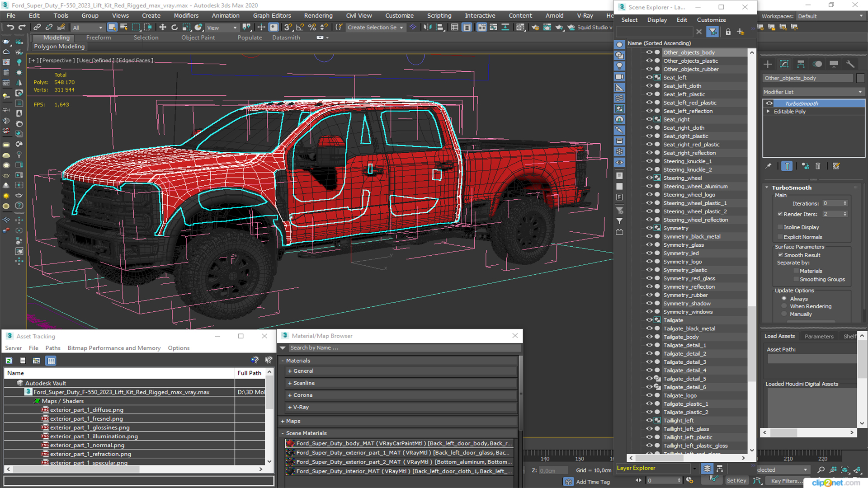868x488 pixels.
Task: Toggle the Percent Snap button
Action: point(311,28)
